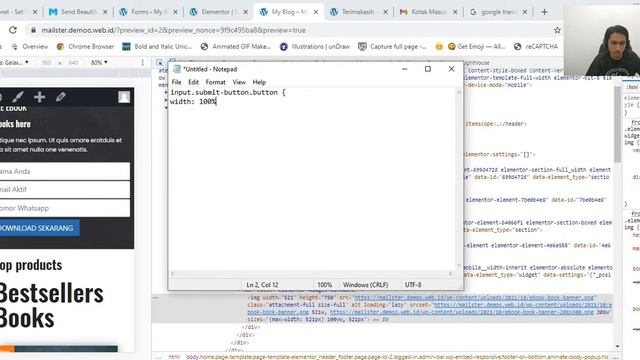Viewport: 640px width, 360px height.
Task: Open the 80% zoom dropdown in device toolbar
Action: tap(99, 62)
